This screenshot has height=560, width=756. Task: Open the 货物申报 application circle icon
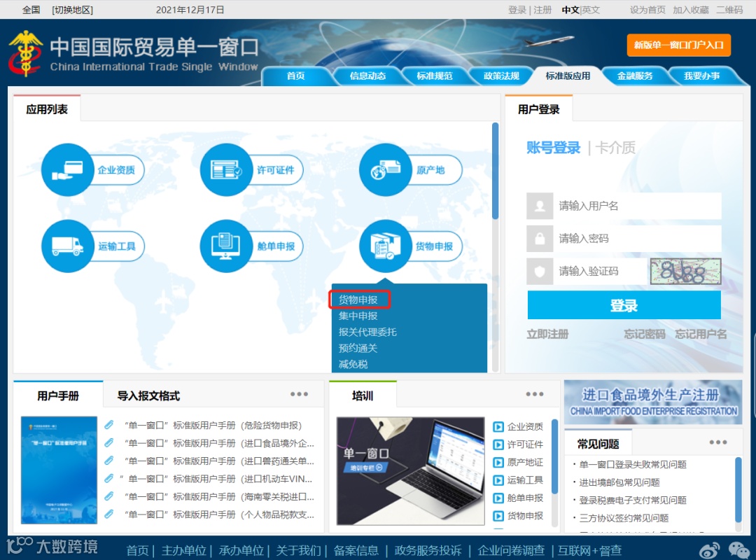386,246
